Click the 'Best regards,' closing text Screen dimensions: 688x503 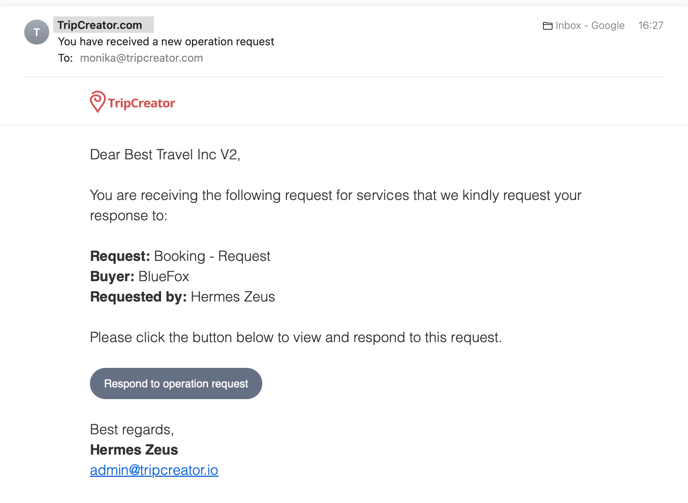click(132, 429)
